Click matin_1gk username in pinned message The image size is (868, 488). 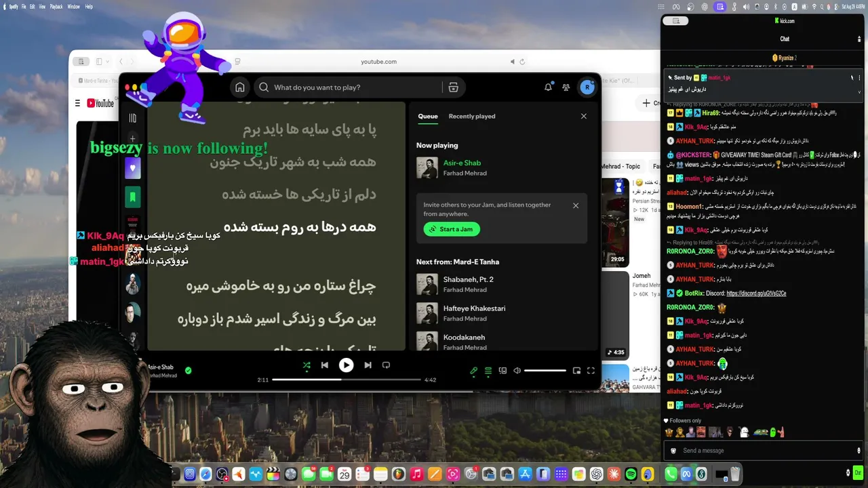point(719,78)
